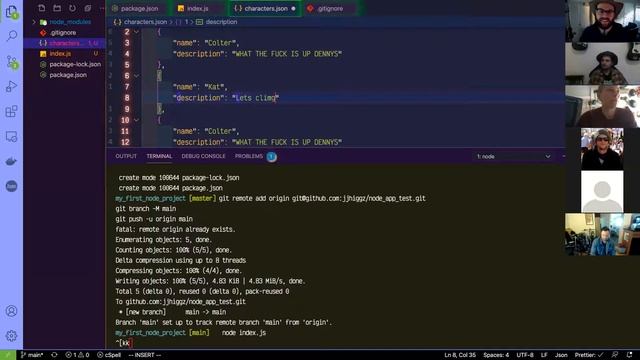Image resolution: width=640 pixels, height=360 pixels.
Task: Click the terminal input line with '^[kk'
Action: 124,343
